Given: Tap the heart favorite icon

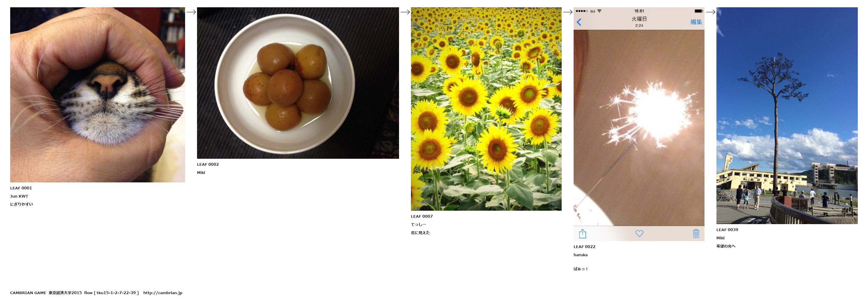Looking at the screenshot, I should (x=639, y=233).
